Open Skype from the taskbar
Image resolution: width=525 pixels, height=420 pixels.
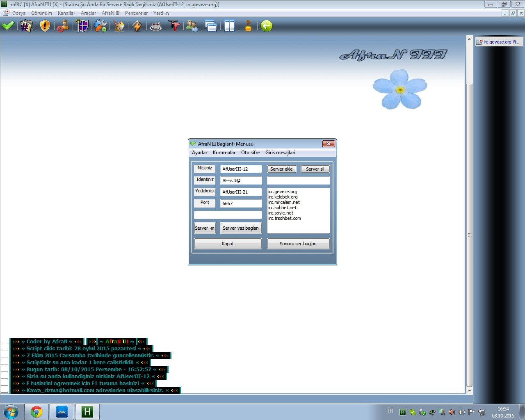pyautogui.click(x=62, y=412)
